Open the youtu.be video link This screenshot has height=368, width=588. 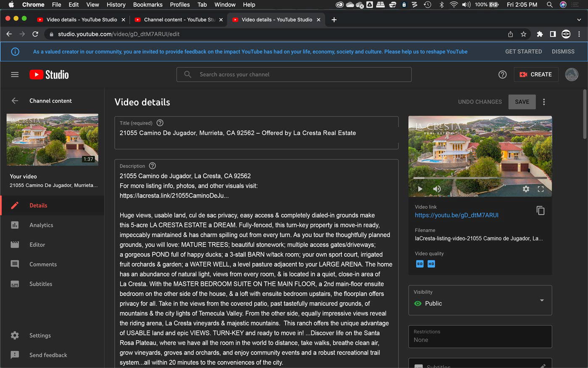[x=457, y=215]
